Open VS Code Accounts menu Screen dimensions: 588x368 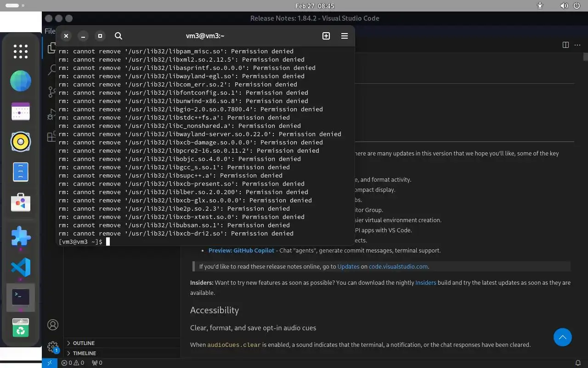(x=53, y=325)
